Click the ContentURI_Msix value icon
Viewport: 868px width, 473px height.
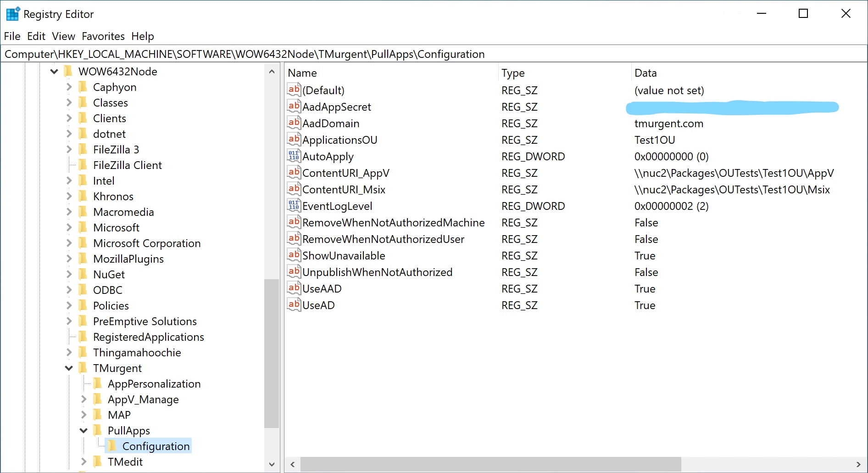pyautogui.click(x=294, y=189)
